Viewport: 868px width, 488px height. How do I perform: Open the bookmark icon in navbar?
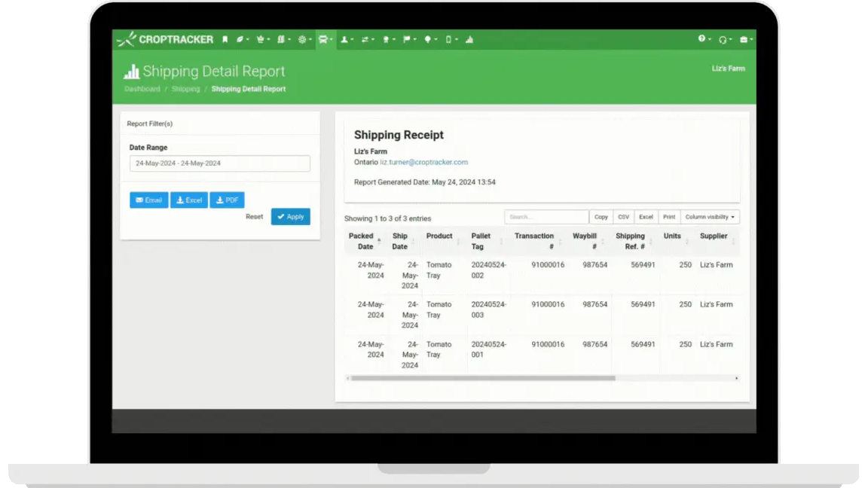(x=225, y=39)
